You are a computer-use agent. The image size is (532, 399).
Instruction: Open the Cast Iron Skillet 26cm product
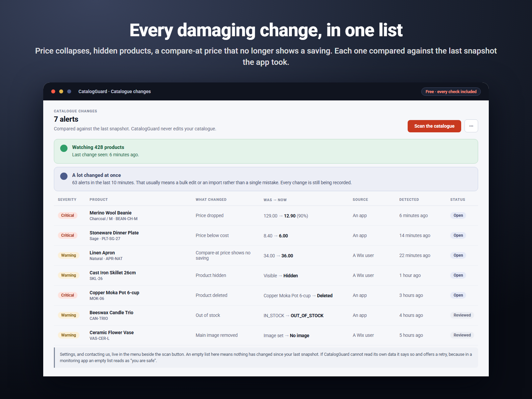(x=113, y=273)
